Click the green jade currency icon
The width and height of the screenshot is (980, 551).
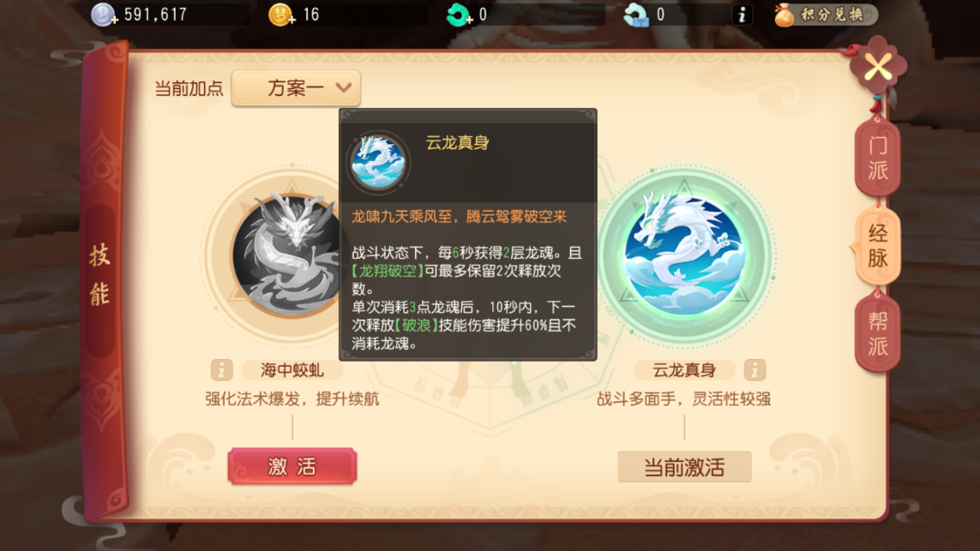pos(459,15)
